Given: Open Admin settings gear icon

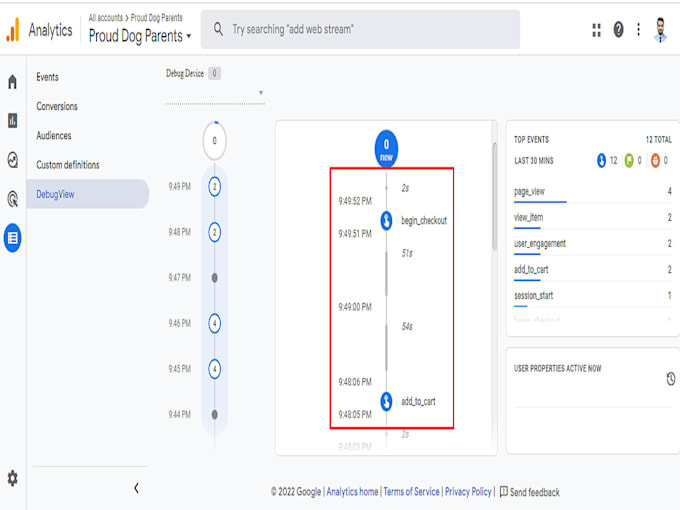Looking at the screenshot, I should coord(12,478).
